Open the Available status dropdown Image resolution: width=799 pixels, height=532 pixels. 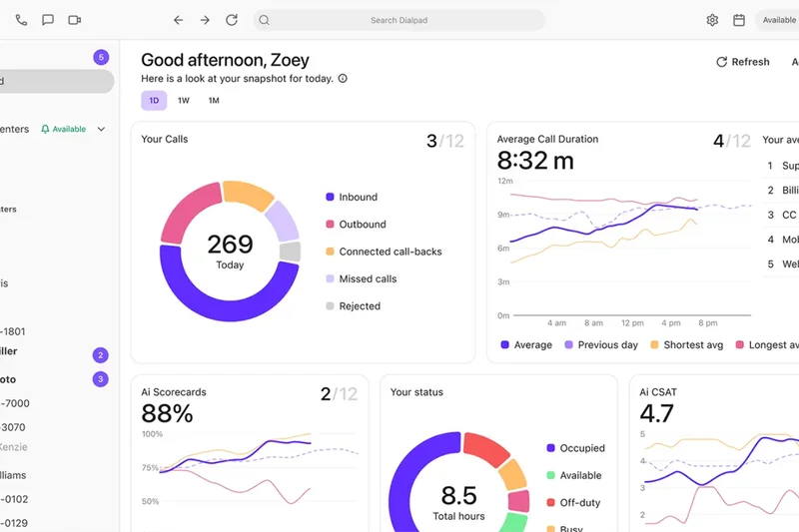point(778,20)
